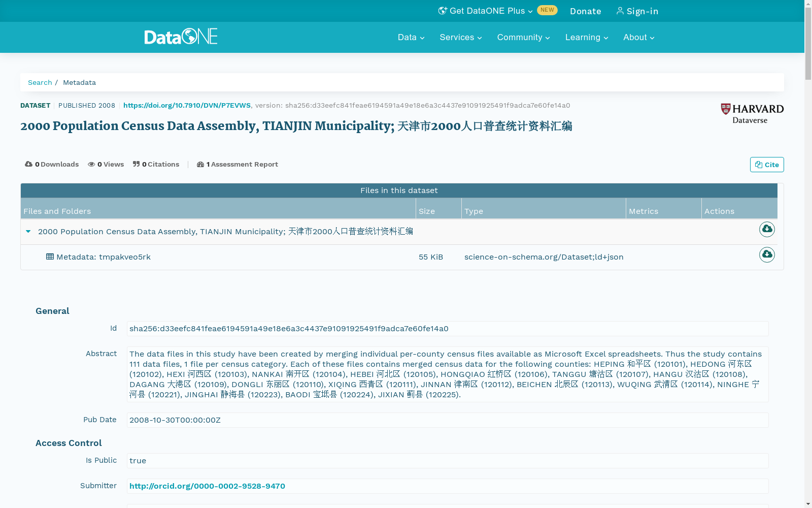This screenshot has height=508, width=812.
Task: Click the dataset folder name in file table
Action: pyautogui.click(x=225, y=232)
